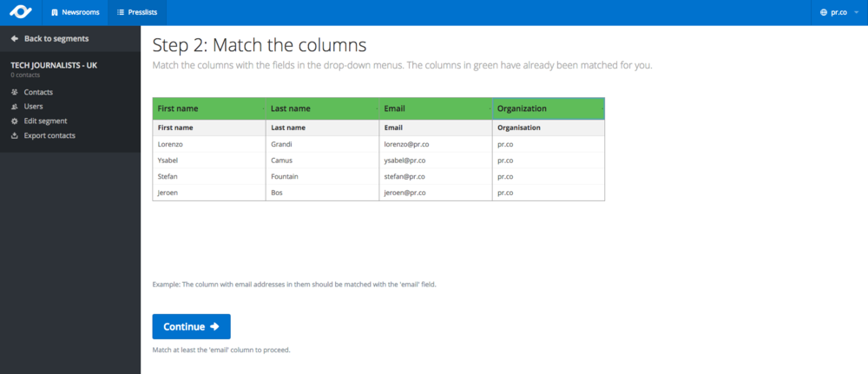Click the 'Match at least the email column' note
Image resolution: width=868 pixels, height=374 pixels.
pyautogui.click(x=221, y=350)
